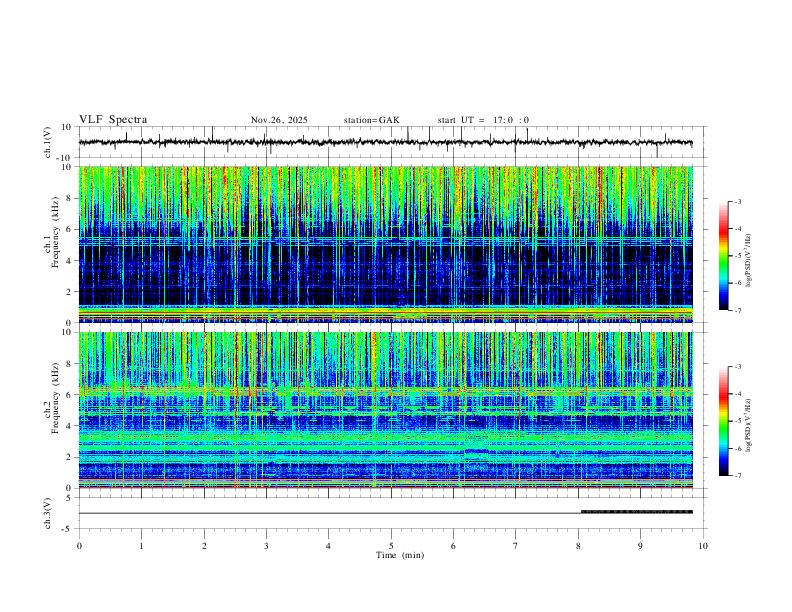
Task: Click the thick black ch.3 segment after minute 8
Action: (637, 512)
